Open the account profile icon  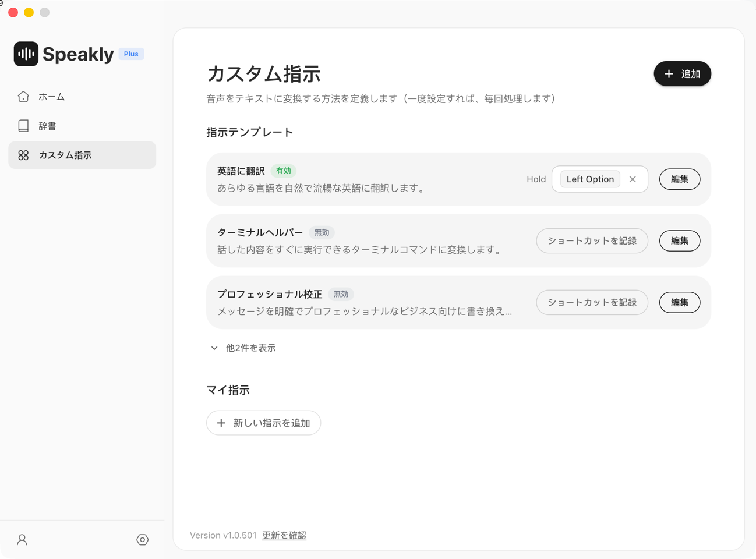(22, 540)
